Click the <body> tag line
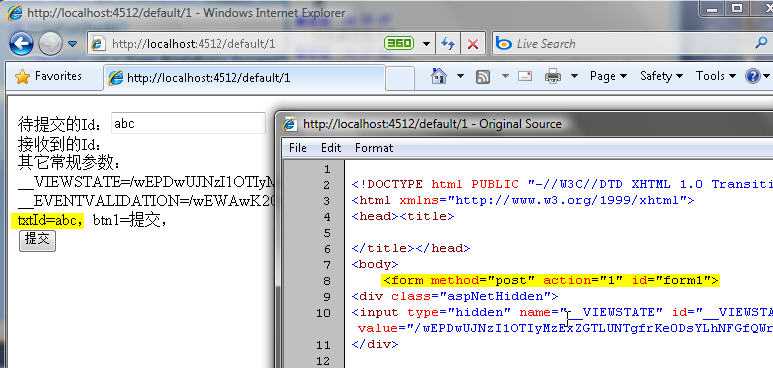The height and width of the screenshot is (368, 773). tap(375, 264)
